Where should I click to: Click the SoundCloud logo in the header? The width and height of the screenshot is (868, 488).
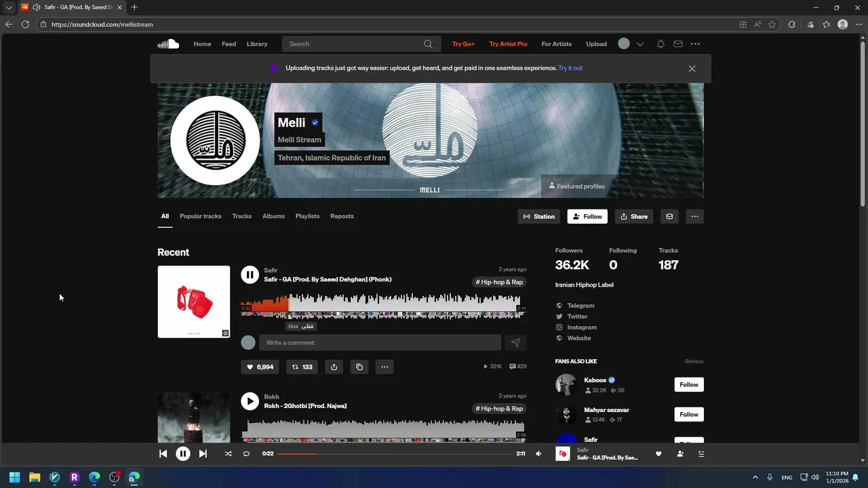(168, 44)
